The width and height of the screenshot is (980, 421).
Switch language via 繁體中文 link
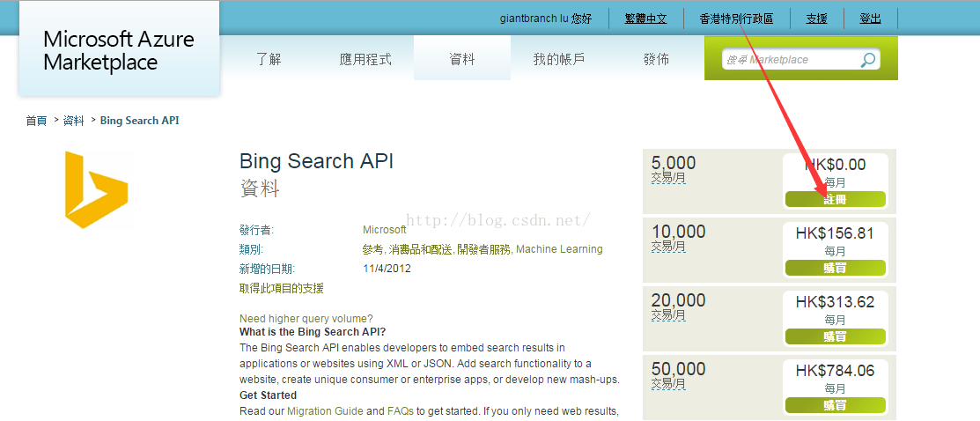tap(645, 18)
